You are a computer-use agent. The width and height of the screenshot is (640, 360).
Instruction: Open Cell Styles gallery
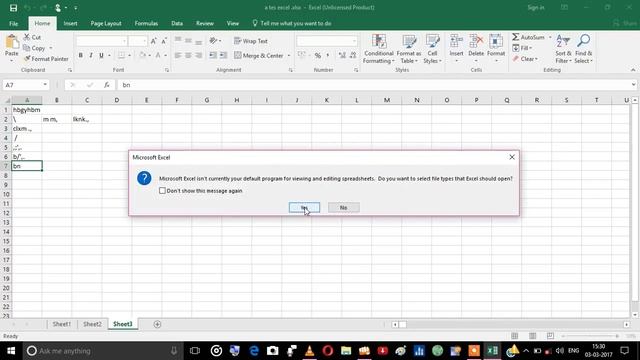tap(432, 49)
